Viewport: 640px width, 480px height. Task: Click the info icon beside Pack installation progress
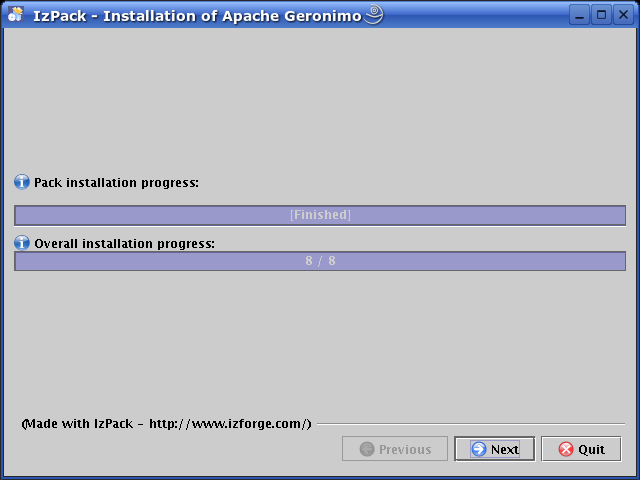(22, 182)
